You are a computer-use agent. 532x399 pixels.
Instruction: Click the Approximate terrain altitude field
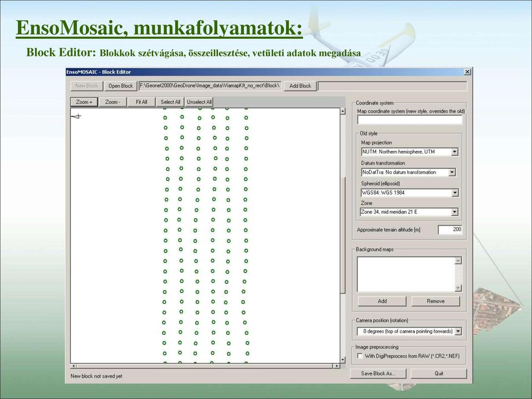click(x=450, y=229)
